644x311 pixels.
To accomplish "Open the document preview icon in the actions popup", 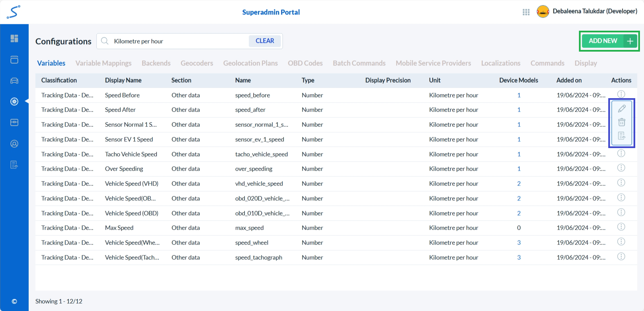I will coord(621,136).
